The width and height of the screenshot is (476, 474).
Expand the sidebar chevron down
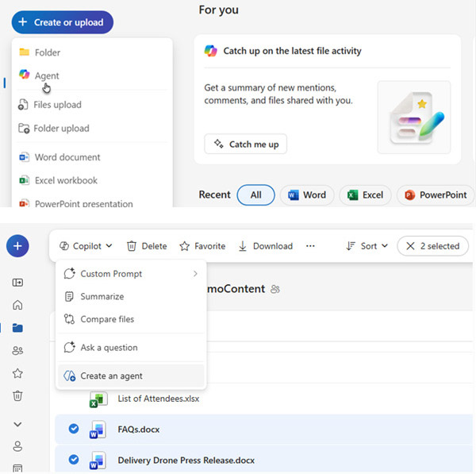click(x=17, y=424)
